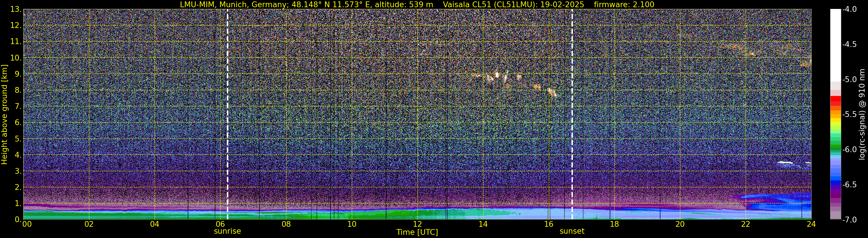Screen dimensions: 868x238
Task: Click height axis tick "11."
Action: 16,42
